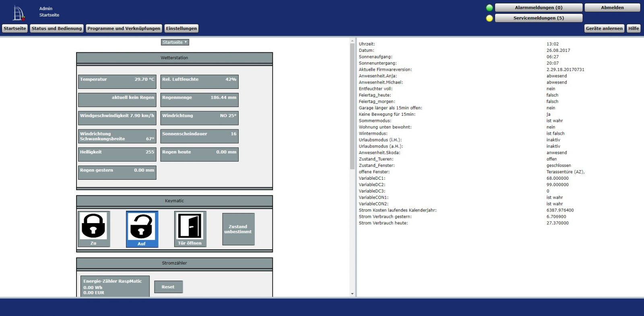Open Programme und Verknüpfungen menu
644x316 pixels.
[x=124, y=29]
